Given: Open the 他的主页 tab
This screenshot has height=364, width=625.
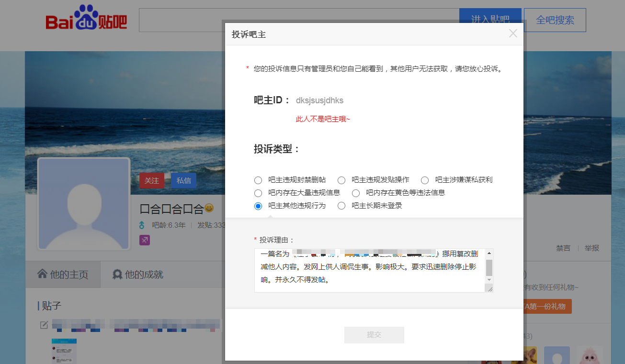Looking at the screenshot, I should click(x=63, y=275).
